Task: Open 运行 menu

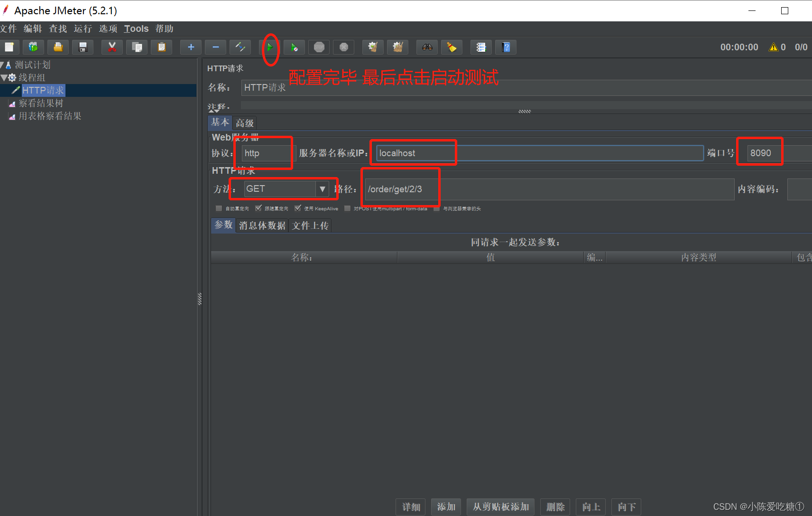Action: [x=83, y=28]
